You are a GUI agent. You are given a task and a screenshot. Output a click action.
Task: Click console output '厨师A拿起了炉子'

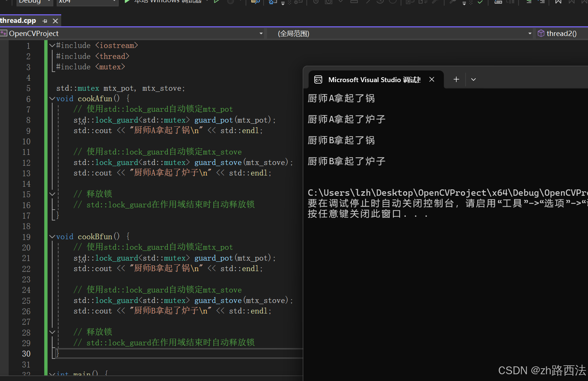(347, 119)
